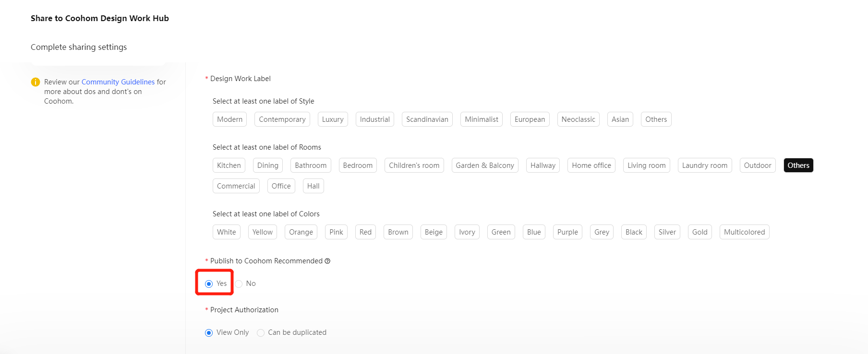Choose the Home office room tag
The image size is (868, 354).
591,165
